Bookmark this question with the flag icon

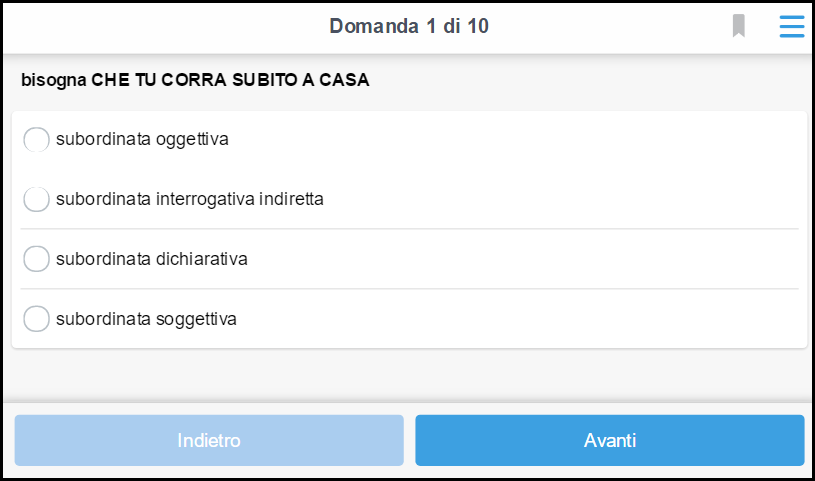[739, 26]
